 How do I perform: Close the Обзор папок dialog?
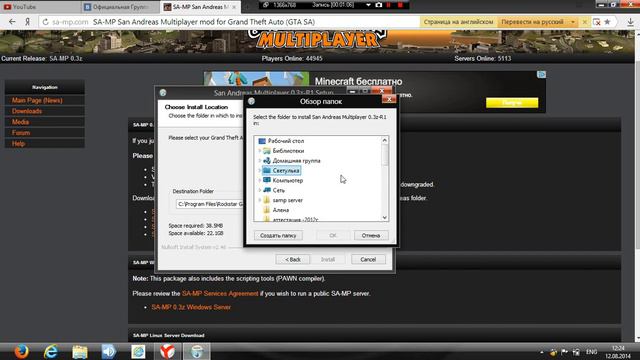click(x=389, y=99)
